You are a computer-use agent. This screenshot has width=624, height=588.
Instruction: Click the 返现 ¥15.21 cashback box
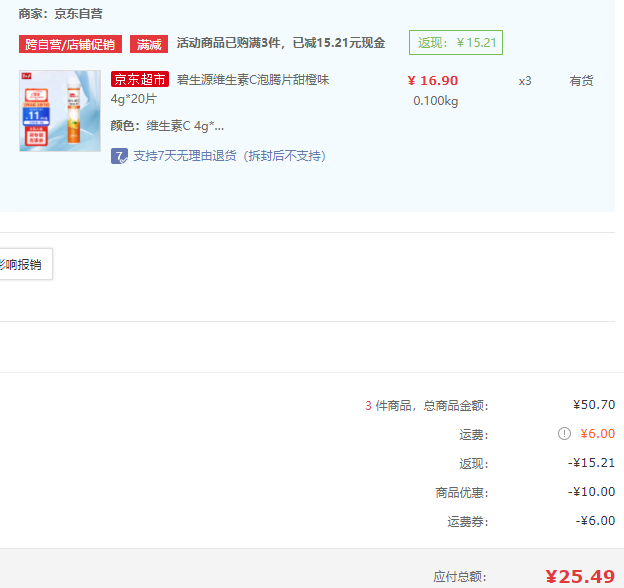tap(456, 43)
